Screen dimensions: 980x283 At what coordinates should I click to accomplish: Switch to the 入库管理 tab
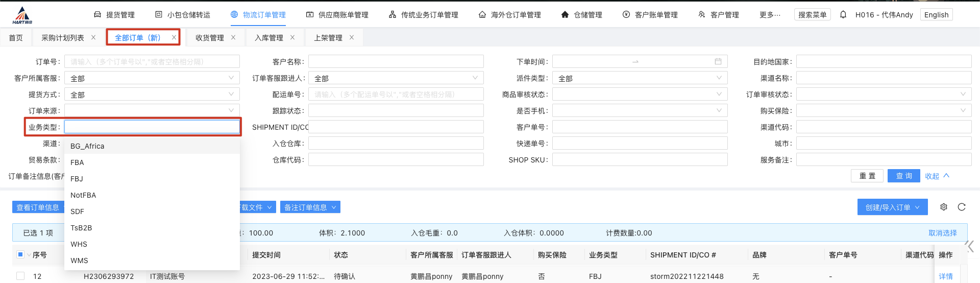pos(269,38)
